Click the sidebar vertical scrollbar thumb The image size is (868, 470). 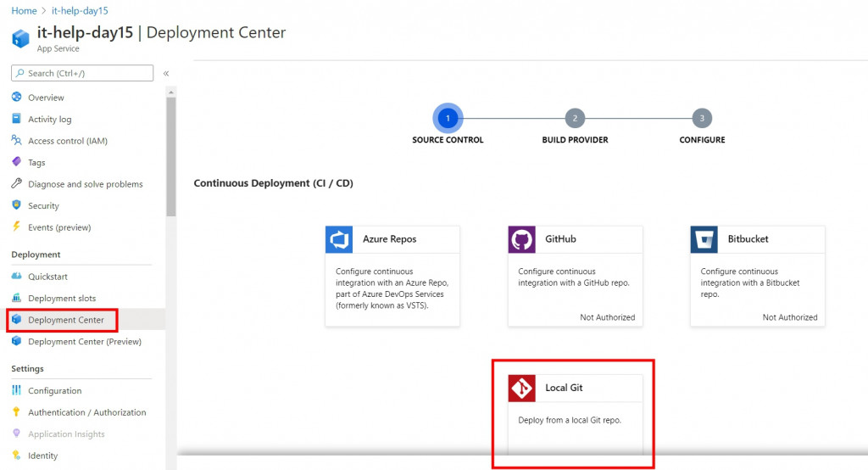(171, 157)
